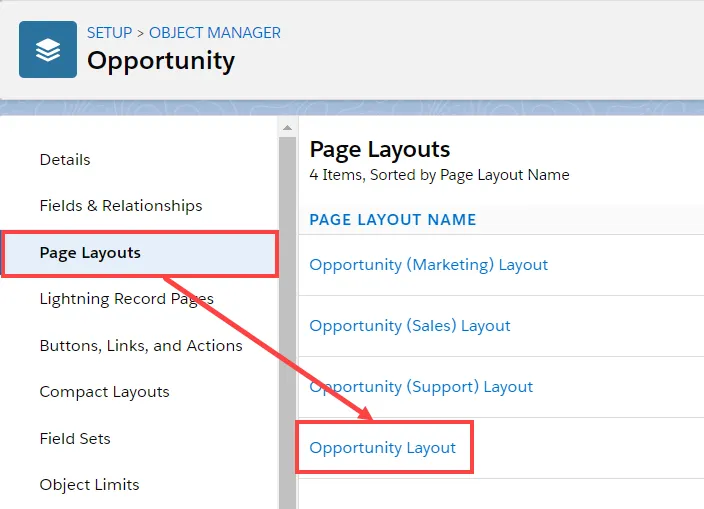This screenshot has width=704, height=509.
Task: Open the Field Sets section
Action: (x=75, y=439)
